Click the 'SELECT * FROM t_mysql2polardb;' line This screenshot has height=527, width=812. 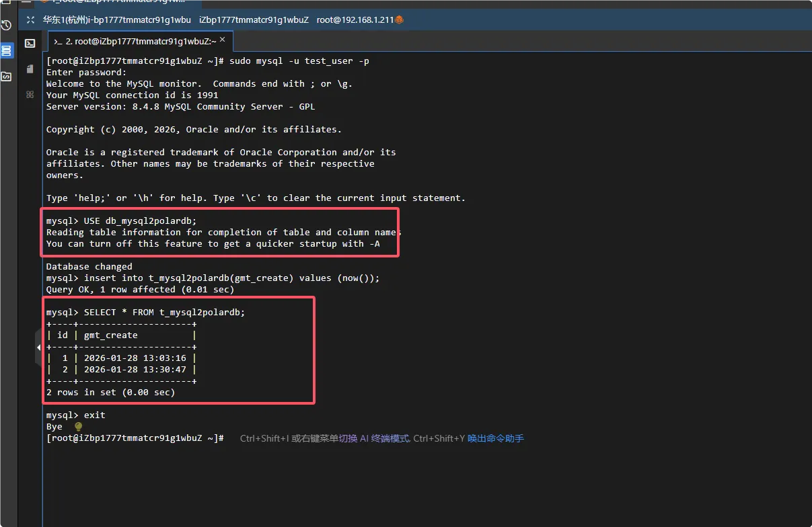click(146, 313)
